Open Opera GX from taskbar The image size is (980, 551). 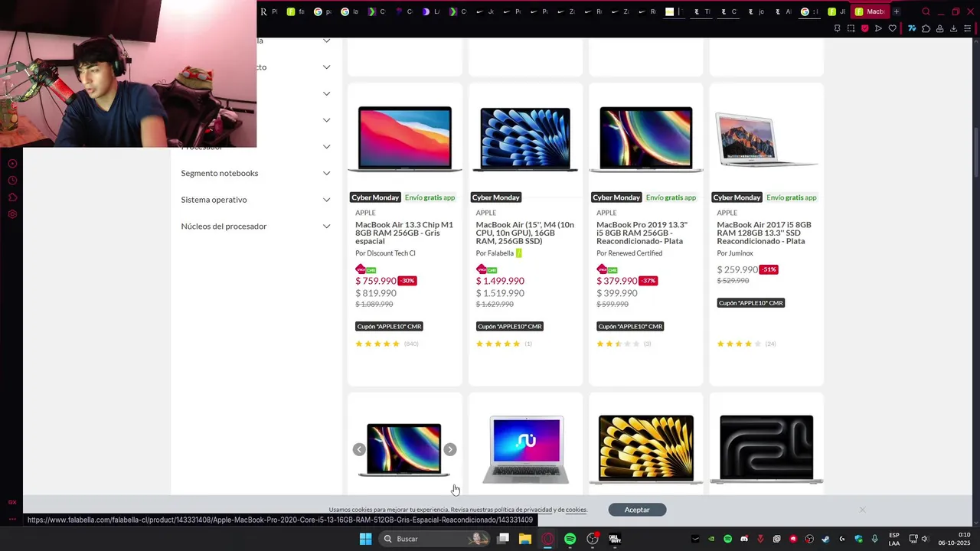click(x=547, y=539)
